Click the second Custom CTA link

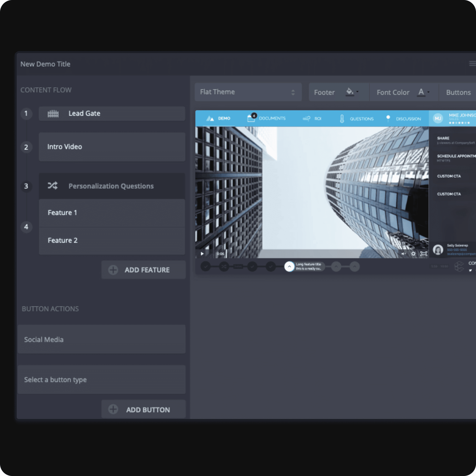point(449,194)
